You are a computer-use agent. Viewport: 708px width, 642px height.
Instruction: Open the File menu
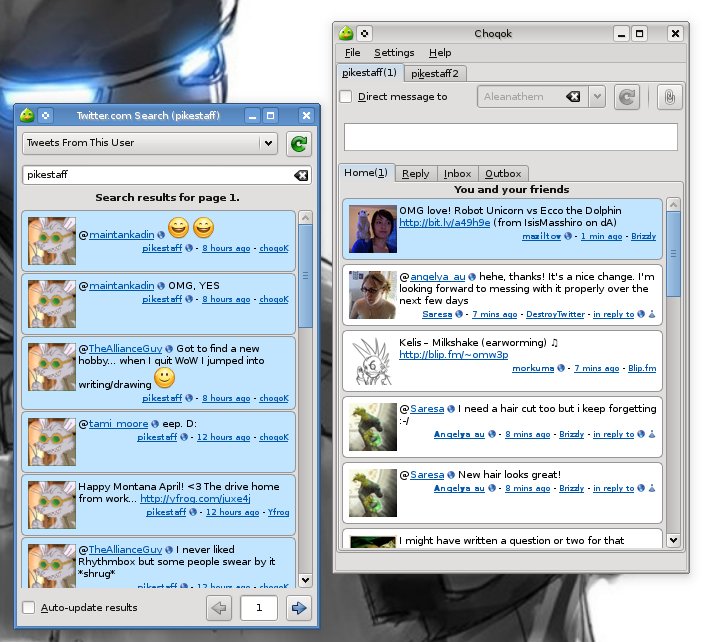click(x=352, y=53)
